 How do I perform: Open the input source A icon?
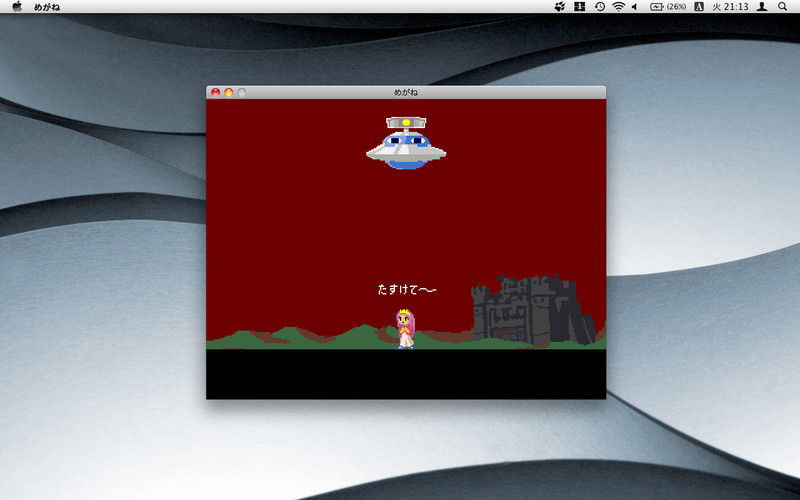click(x=699, y=7)
